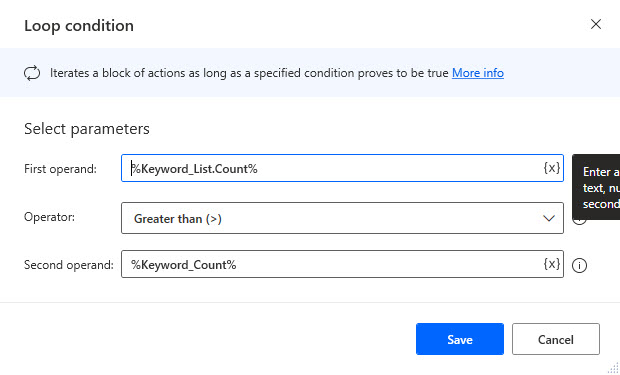Image resolution: width=620 pixels, height=375 pixels.
Task: Expand Operator list using chevron arrow
Action: [x=549, y=218]
